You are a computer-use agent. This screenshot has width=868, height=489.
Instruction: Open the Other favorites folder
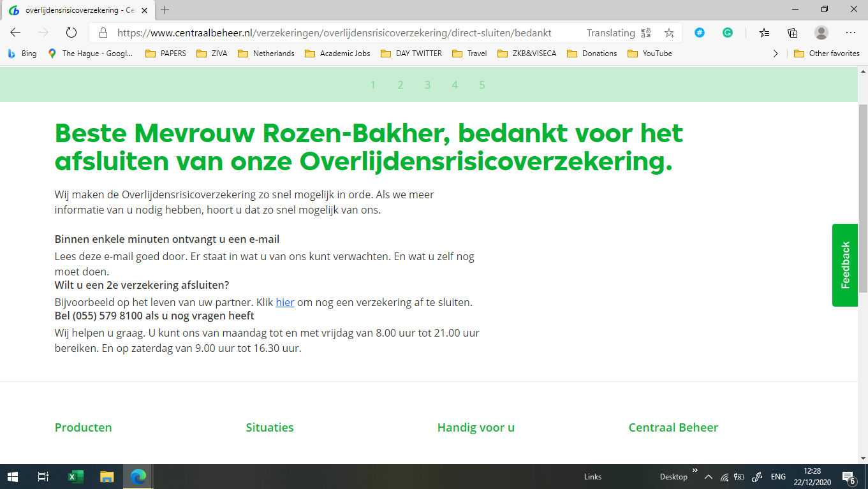[x=827, y=54]
